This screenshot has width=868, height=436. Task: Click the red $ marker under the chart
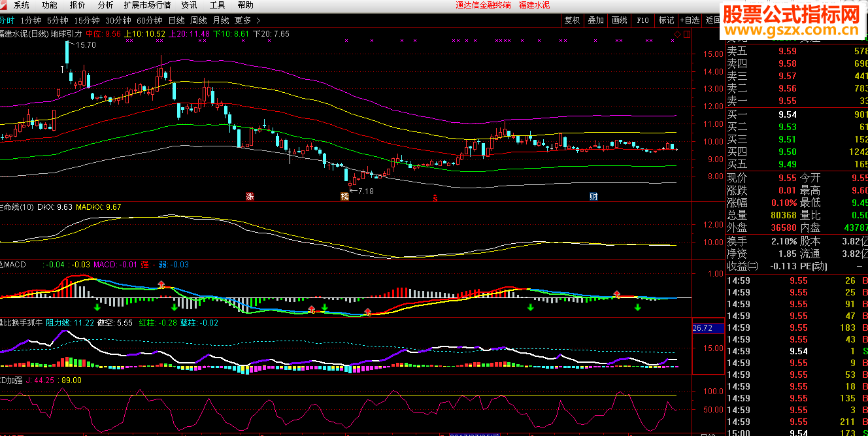click(435, 197)
